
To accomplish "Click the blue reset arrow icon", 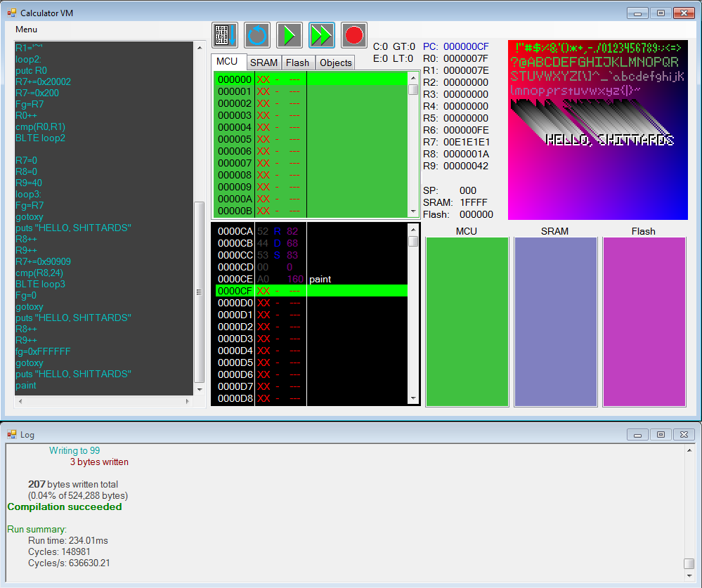I will (257, 35).
